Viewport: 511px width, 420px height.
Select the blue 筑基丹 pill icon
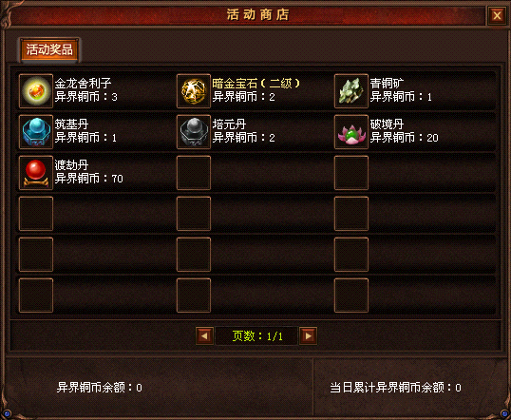click(36, 132)
